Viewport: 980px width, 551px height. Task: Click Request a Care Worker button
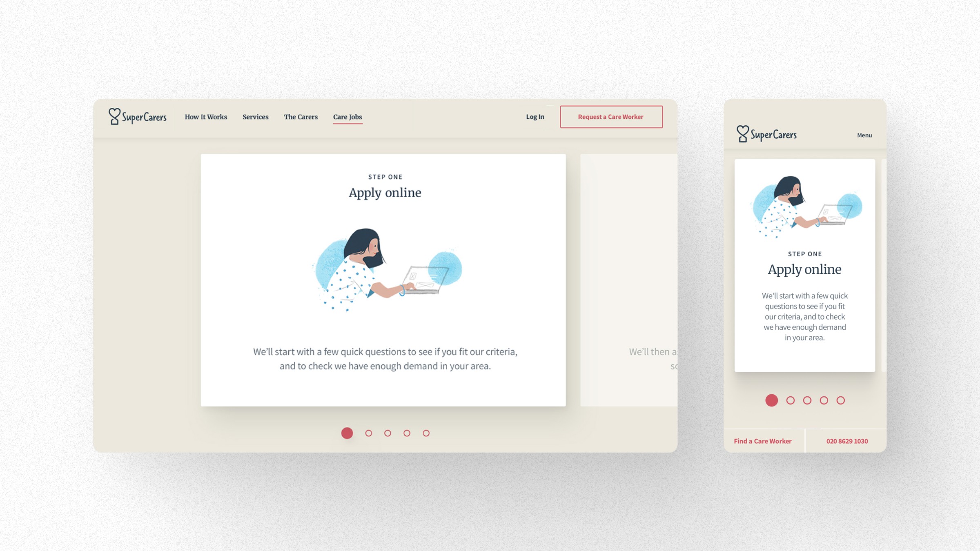610,116
